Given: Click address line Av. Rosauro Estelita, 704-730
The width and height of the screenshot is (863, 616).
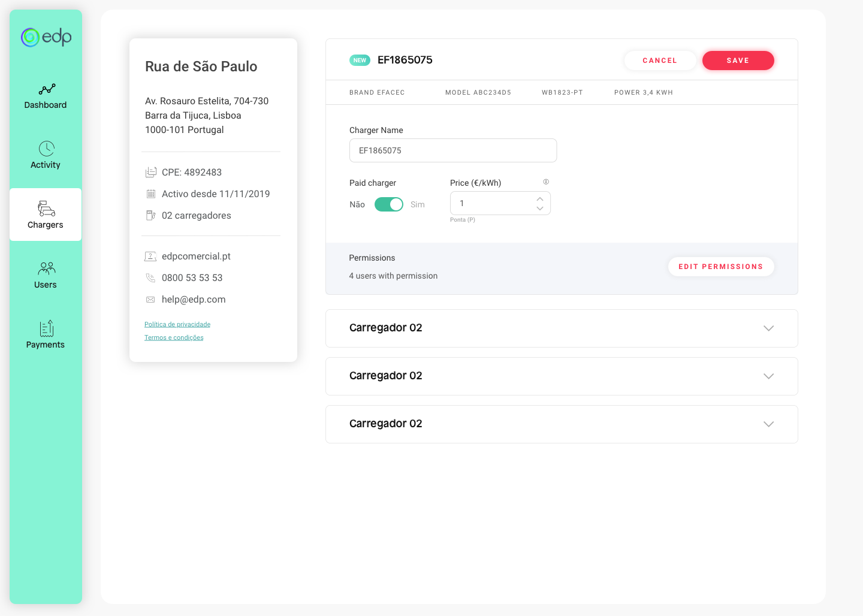Looking at the screenshot, I should point(207,101).
